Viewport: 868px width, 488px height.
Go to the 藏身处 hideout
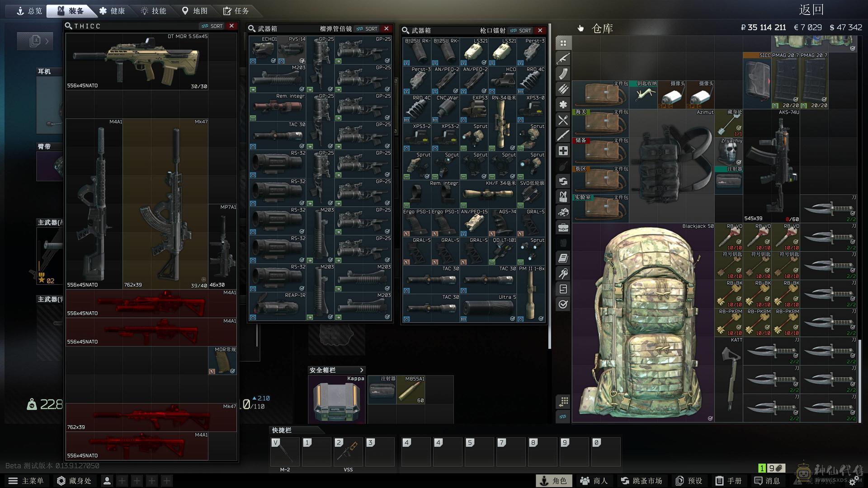tap(74, 481)
